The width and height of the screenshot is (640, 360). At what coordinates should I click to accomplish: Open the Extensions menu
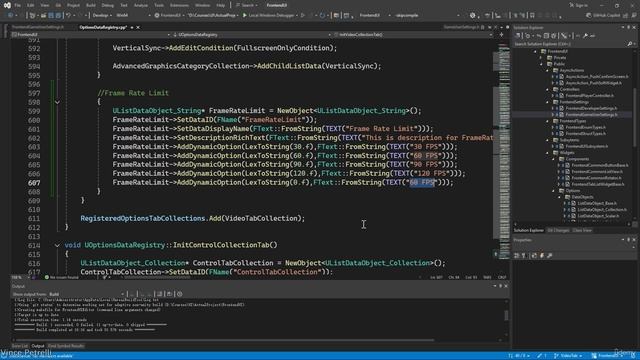point(179,5)
